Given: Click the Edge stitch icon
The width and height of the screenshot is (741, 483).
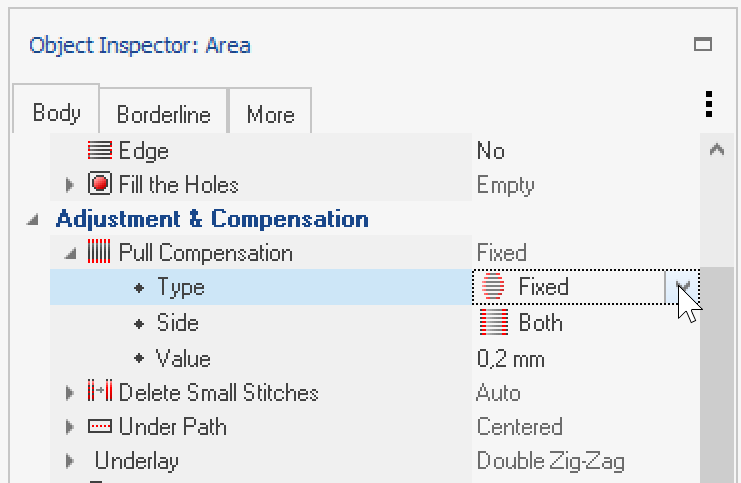Looking at the screenshot, I should [x=100, y=151].
